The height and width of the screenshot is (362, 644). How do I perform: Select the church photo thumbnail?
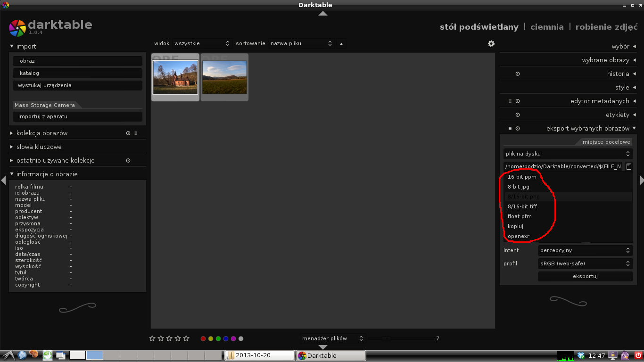click(175, 77)
